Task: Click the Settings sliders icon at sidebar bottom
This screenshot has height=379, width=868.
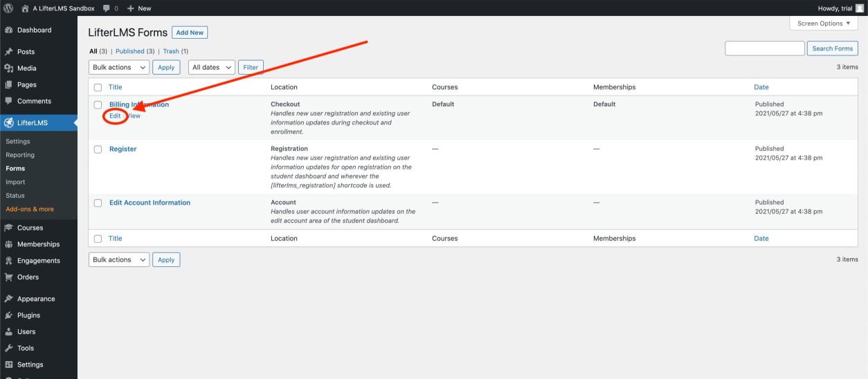Action: [8, 364]
